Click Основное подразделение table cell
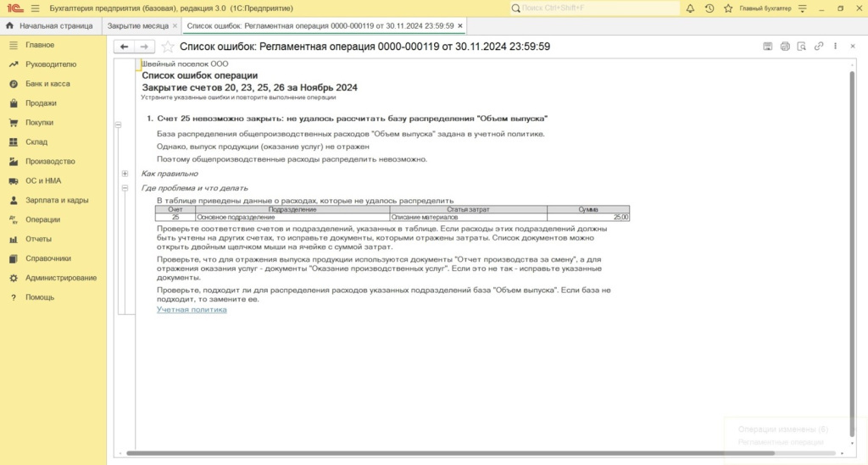The height and width of the screenshot is (465, 868). tap(292, 218)
